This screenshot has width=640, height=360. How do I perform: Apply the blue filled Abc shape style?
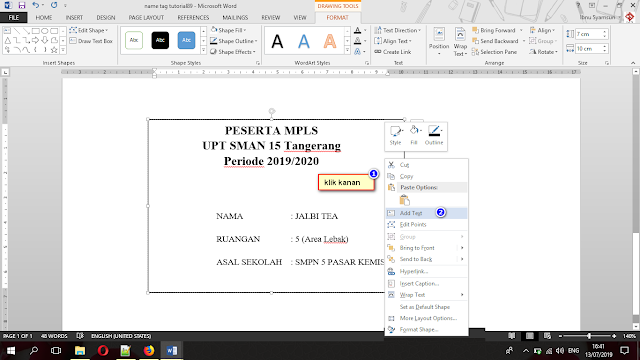(x=186, y=40)
